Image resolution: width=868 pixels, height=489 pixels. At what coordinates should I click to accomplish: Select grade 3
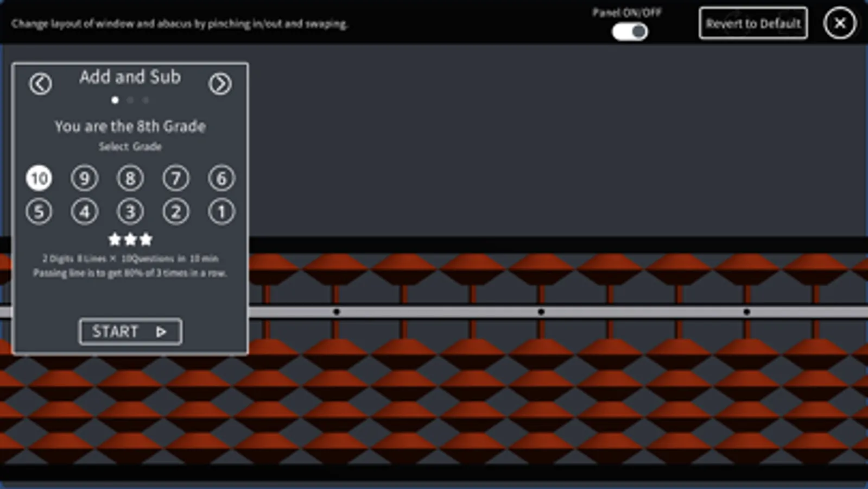pyautogui.click(x=130, y=211)
